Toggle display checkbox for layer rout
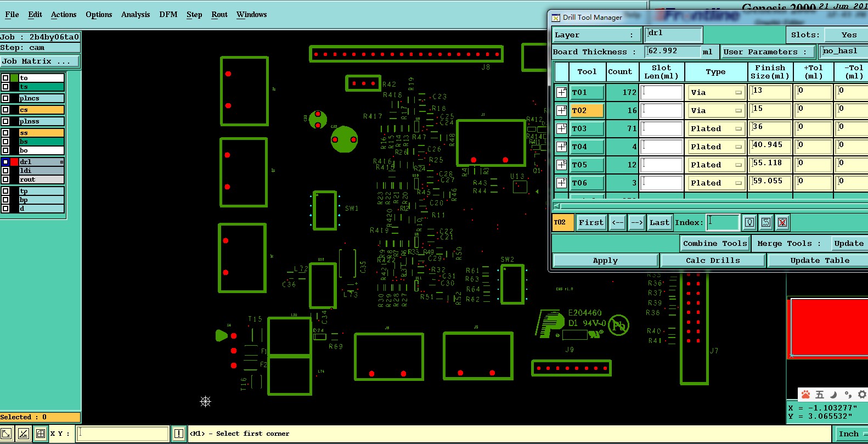 tap(5, 179)
